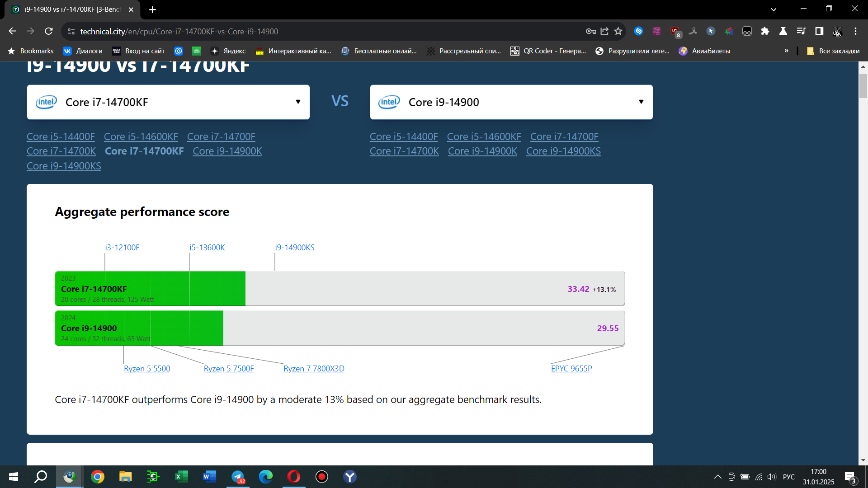Reload the page with the refresh icon
Image resolution: width=868 pixels, height=488 pixels.
pos(49,31)
